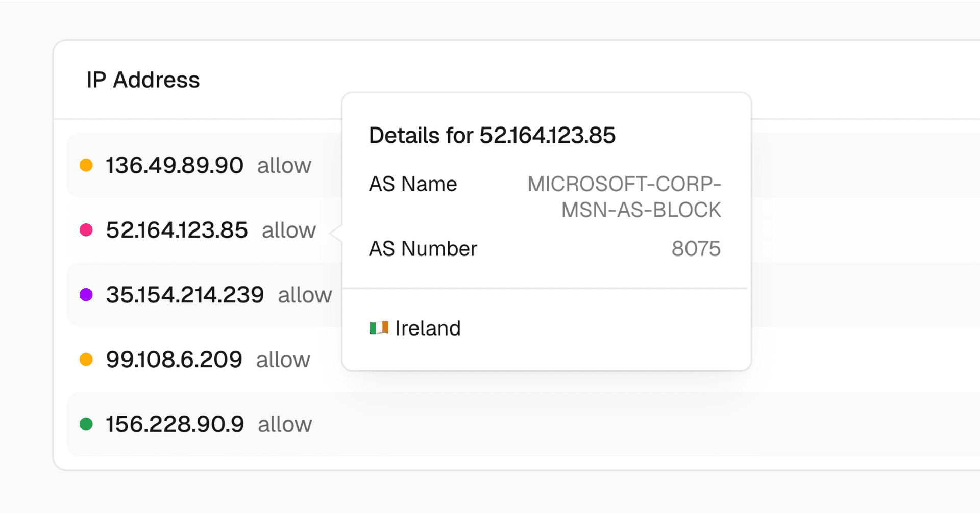Click the orange dot beside 99.108.6.209
980x513 pixels.
(x=86, y=360)
